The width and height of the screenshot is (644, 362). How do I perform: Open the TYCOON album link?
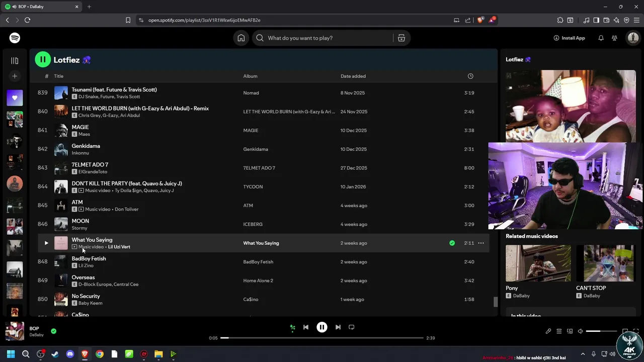pos(253,187)
